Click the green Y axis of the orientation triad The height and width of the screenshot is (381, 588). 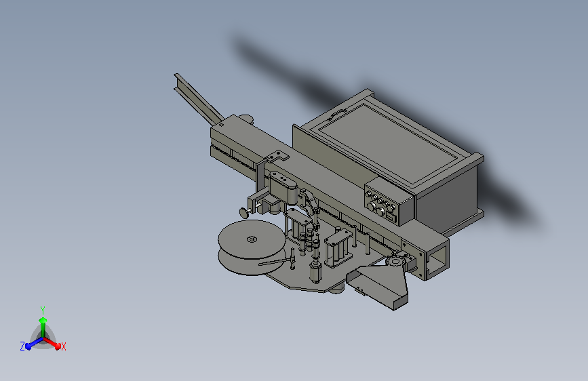(43, 327)
